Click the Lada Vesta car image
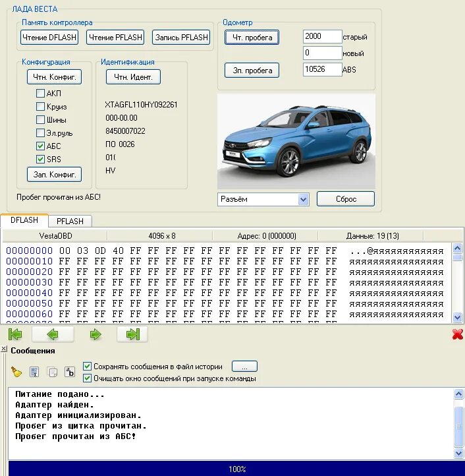This screenshot has height=476, width=465. (x=296, y=142)
